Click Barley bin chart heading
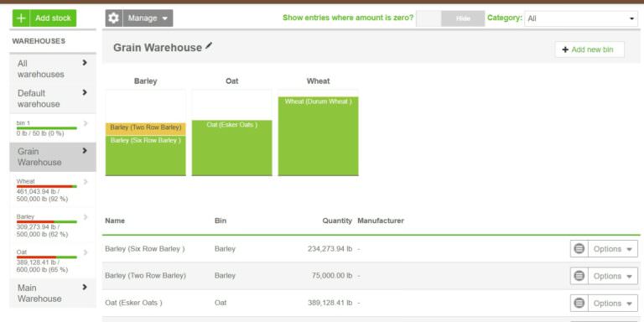Screen dimensions: 644x322 point(145,81)
